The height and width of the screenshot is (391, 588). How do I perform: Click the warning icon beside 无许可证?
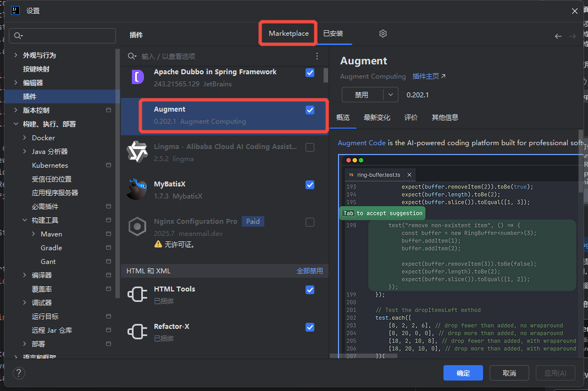[158, 244]
